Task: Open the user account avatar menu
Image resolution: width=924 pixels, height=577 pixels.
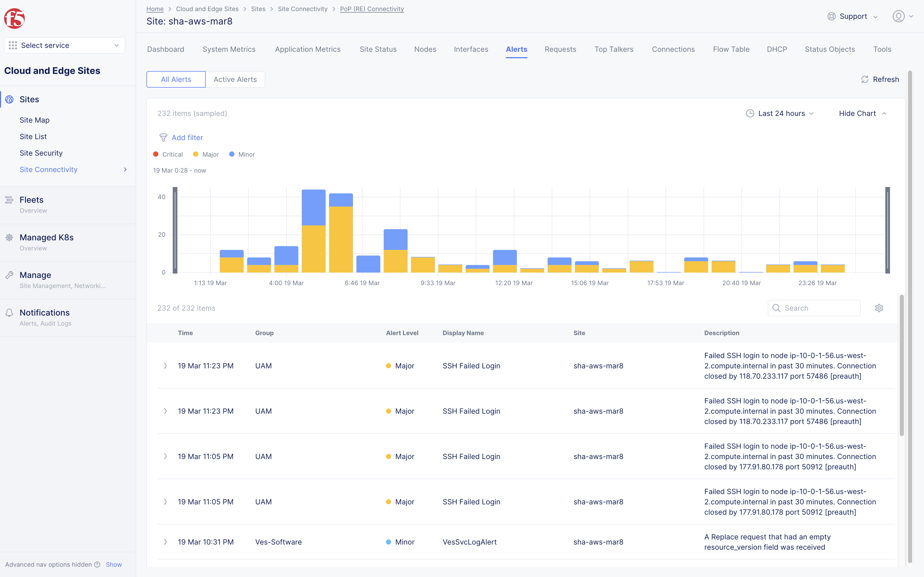Action: (x=898, y=16)
